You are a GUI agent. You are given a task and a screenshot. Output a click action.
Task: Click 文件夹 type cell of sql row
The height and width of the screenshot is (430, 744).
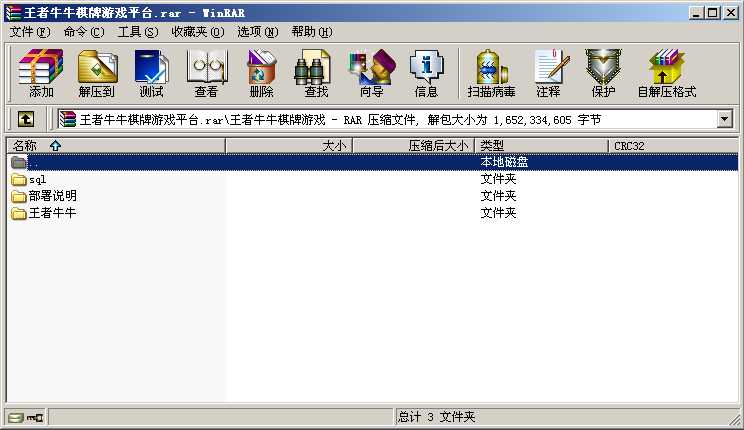click(498, 179)
